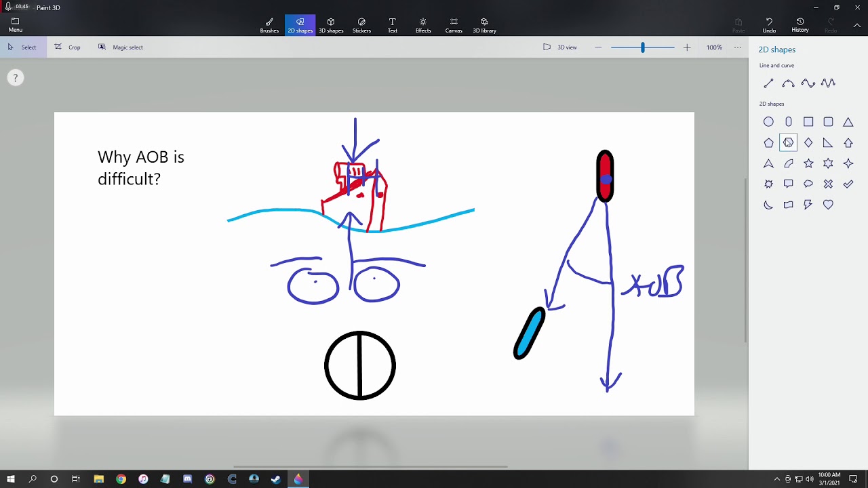The image size is (868, 488).
Task: Activate Magic select
Action: [121, 47]
